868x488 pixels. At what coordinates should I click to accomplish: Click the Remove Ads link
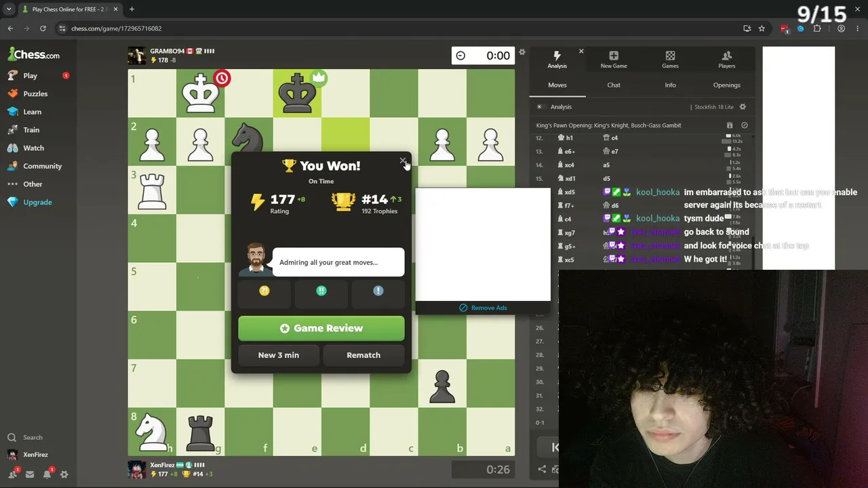coord(483,308)
